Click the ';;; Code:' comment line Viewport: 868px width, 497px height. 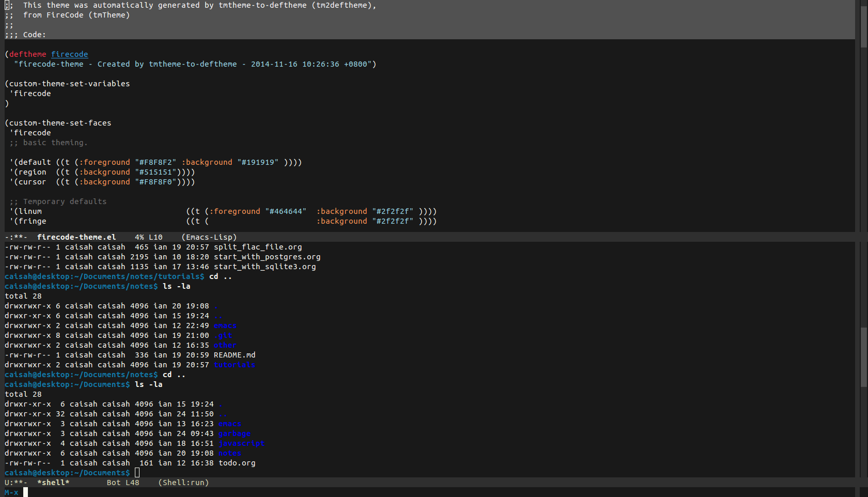tap(25, 35)
